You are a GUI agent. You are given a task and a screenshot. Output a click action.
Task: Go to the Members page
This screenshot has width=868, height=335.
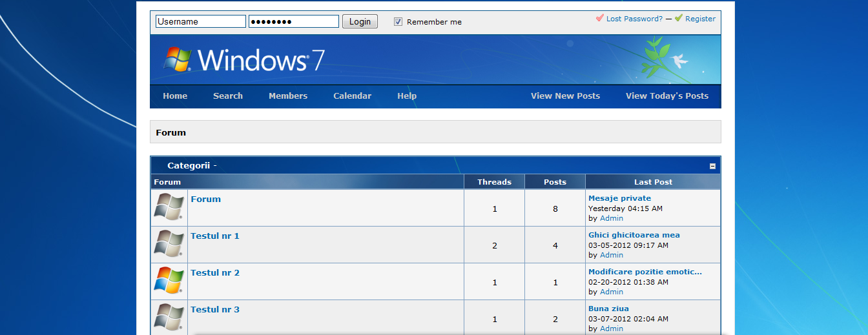coord(288,96)
